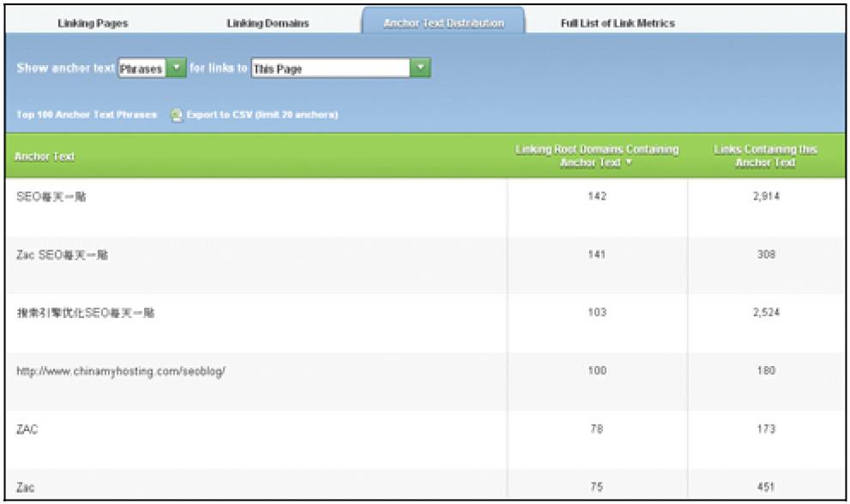
Task: Click the Export to CSV icon
Action: [x=177, y=115]
